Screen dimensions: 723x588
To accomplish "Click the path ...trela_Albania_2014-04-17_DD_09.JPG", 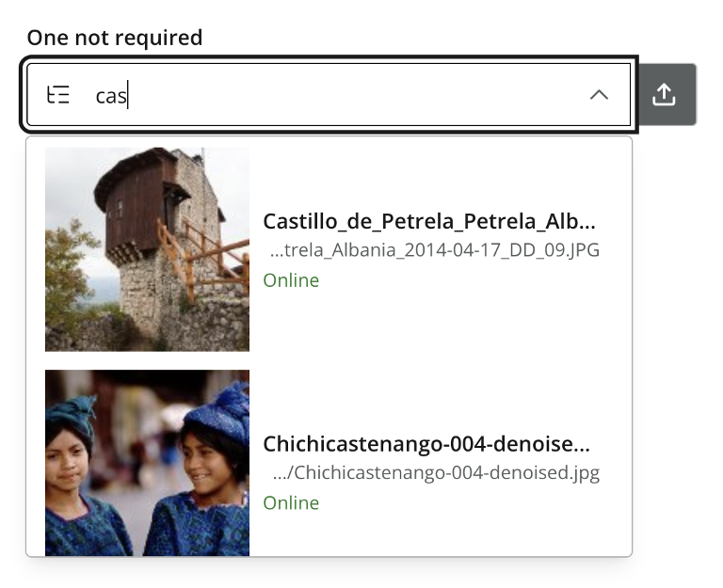I will coord(434,250).
